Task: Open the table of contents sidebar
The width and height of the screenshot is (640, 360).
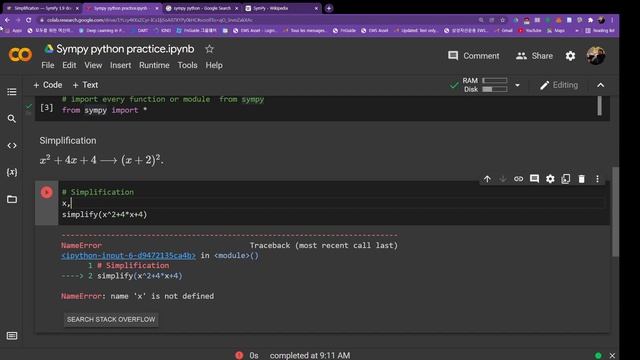Action: [x=12, y=92]
